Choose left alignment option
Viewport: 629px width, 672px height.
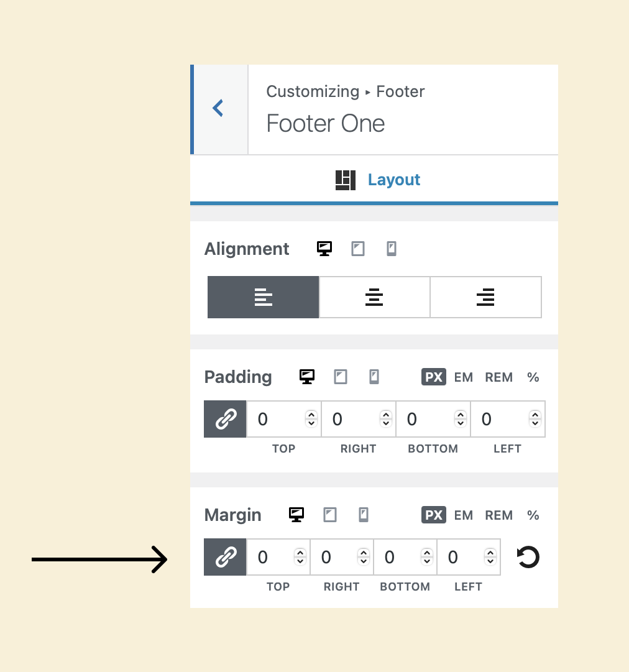click(x=263, y=297)
